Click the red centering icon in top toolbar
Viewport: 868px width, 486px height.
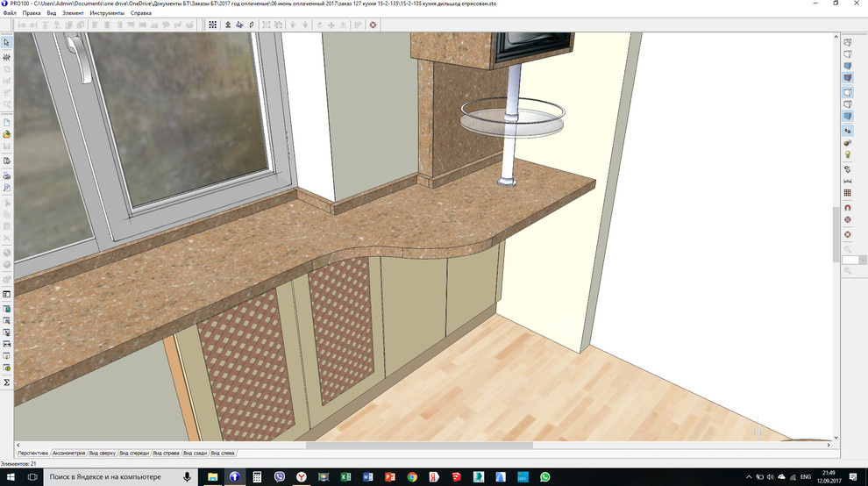tap(374, 25)
